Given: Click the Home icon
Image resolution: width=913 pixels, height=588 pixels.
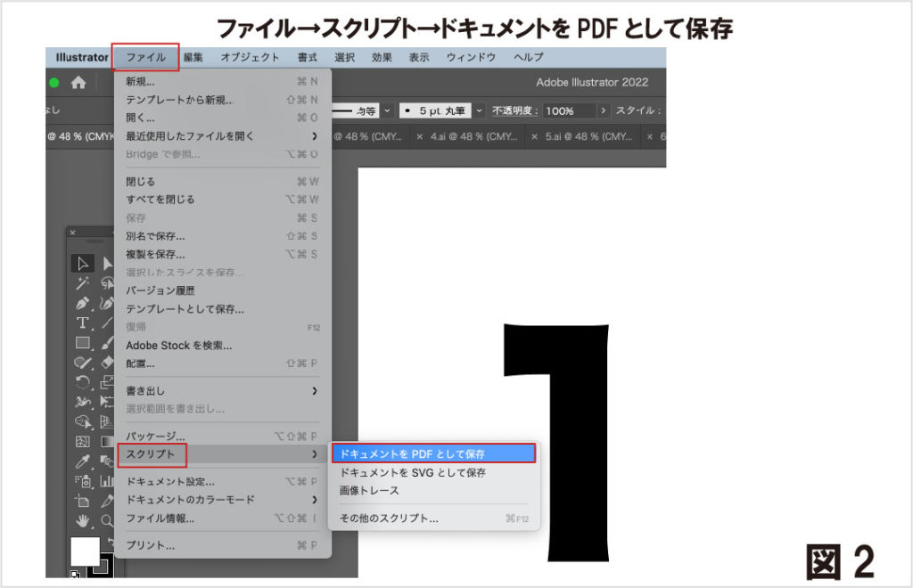Looking at the screenshot, I should click(x=78, y=82).
